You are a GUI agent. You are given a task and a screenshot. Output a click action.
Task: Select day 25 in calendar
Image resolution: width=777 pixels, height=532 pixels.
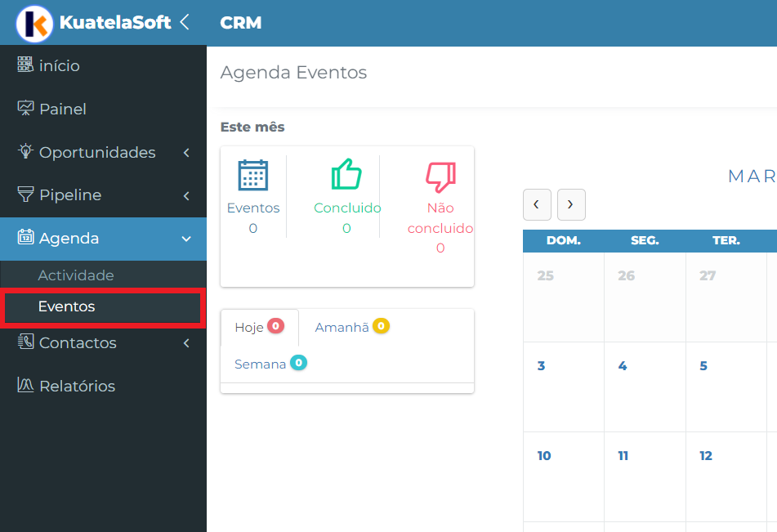pyautogui.click(x=564, y=297)
